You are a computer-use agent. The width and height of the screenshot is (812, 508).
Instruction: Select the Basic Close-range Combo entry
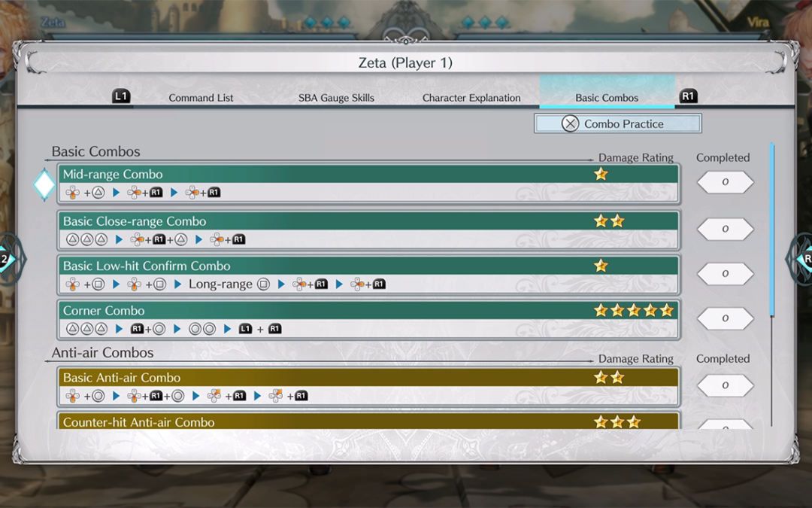368,230
